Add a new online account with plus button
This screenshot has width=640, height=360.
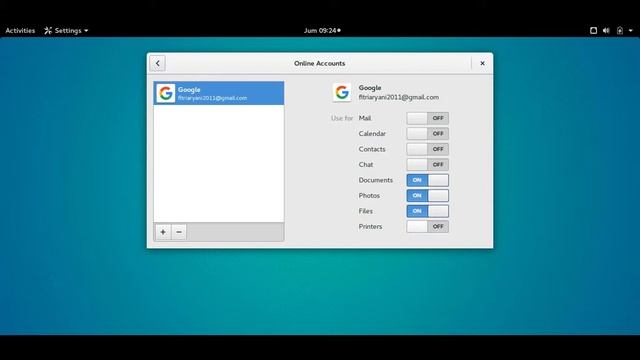point(163,232)
